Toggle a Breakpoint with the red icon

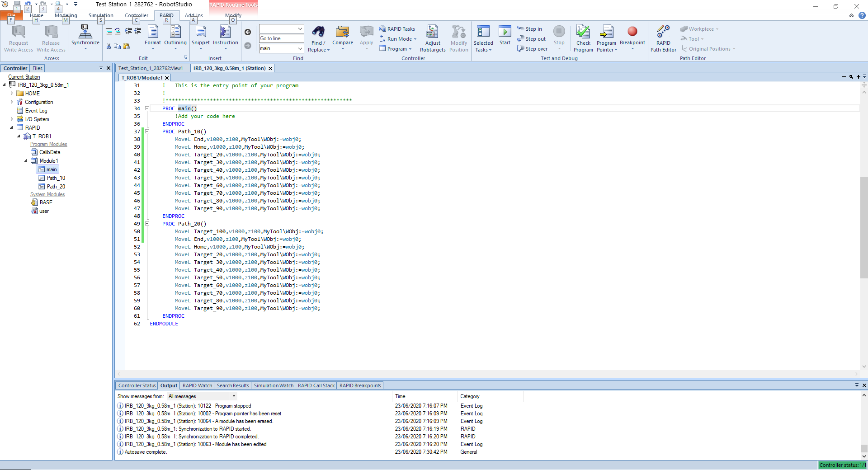click(x=632, y=32)
